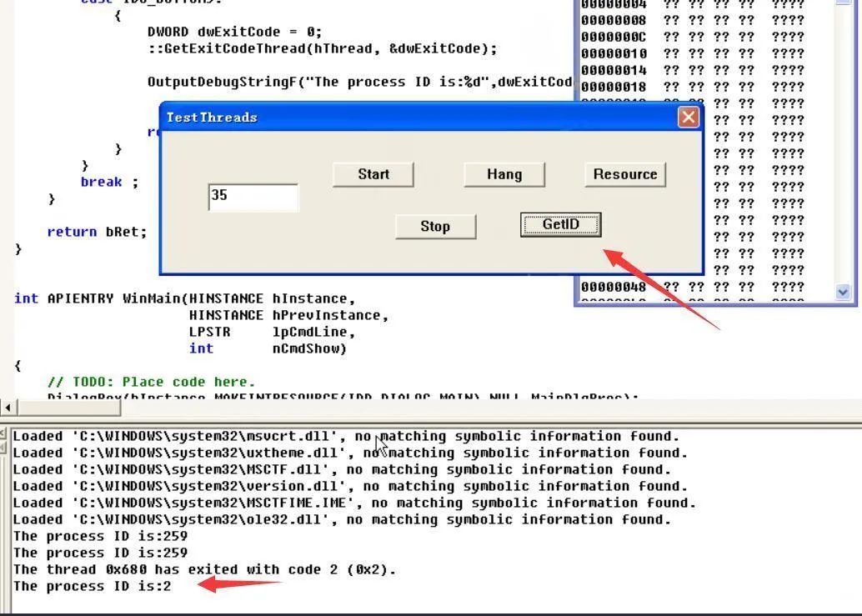Viewport: 862px width, 616px height.
Task: Click the 'return bRet;' code line
Action: (x=98, y=232)
